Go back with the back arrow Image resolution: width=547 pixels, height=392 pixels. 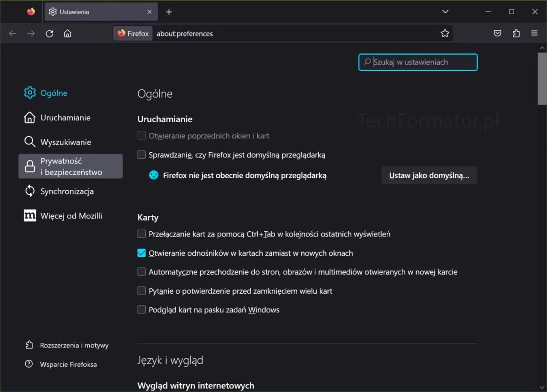(12, 33)
